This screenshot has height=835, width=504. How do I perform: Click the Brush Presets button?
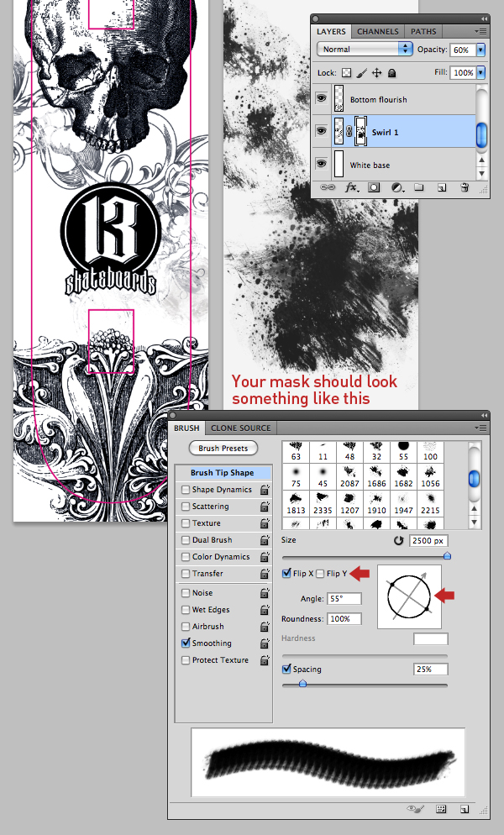[223, 448]
